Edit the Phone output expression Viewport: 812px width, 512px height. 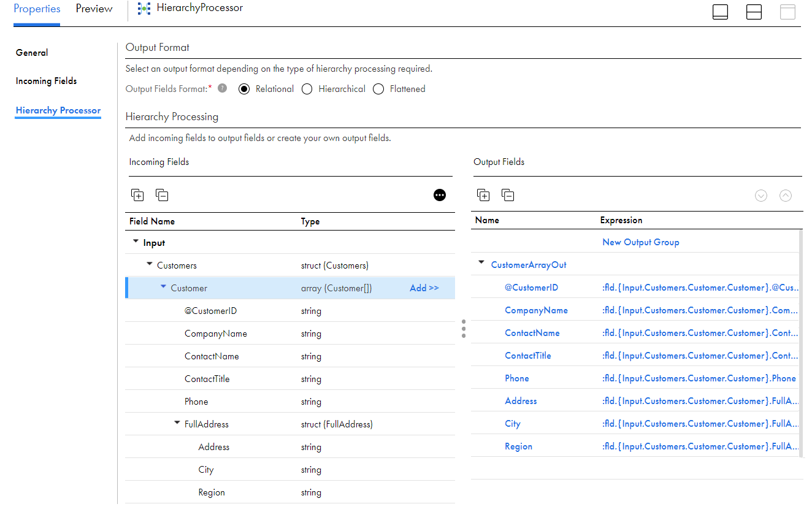click(x=699, y=378)
